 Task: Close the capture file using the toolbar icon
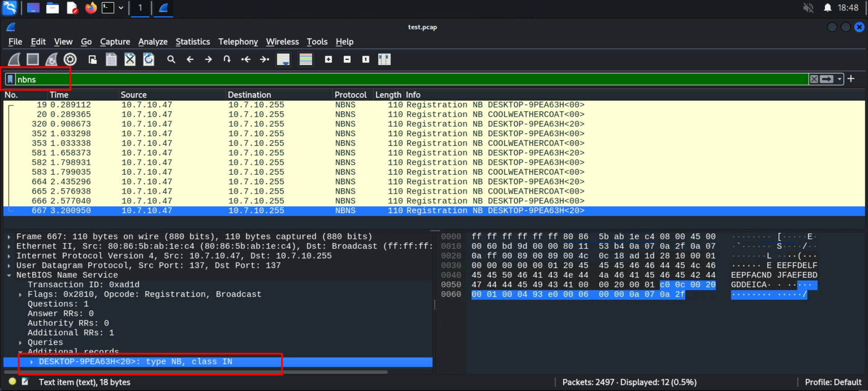[130, 59]
